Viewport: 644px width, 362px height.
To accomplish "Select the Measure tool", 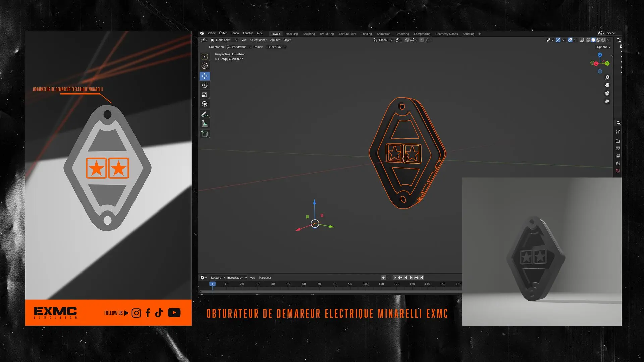I will (x=205, y=124).
